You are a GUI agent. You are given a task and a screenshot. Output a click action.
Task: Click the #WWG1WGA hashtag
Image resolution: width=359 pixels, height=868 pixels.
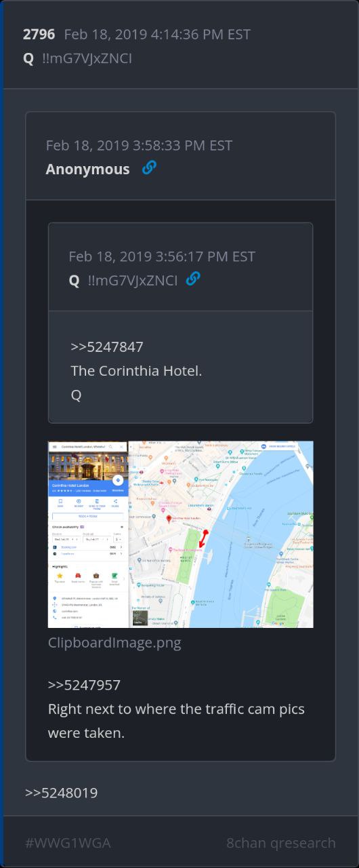tap(68, 843)
